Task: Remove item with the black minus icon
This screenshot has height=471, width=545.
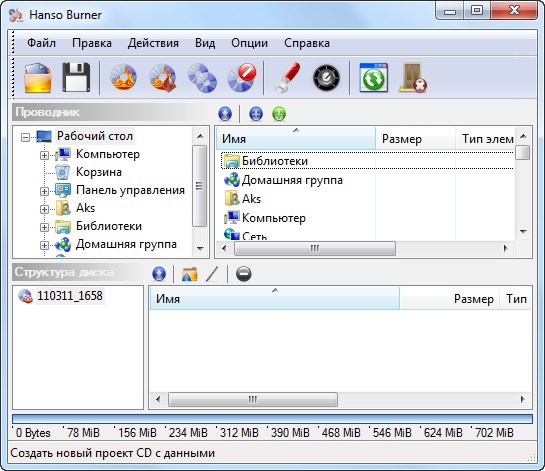Action: (243, 274)
